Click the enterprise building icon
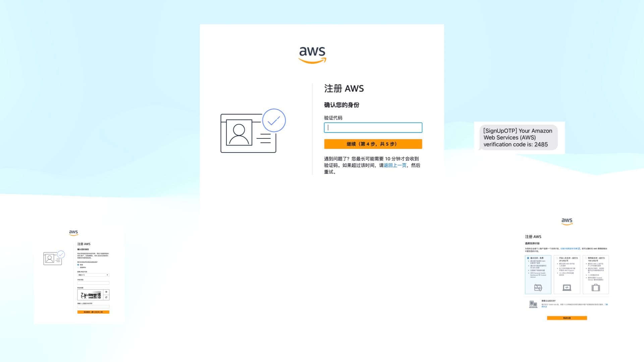Screen dimensions: 644x362 pos(533,304)
